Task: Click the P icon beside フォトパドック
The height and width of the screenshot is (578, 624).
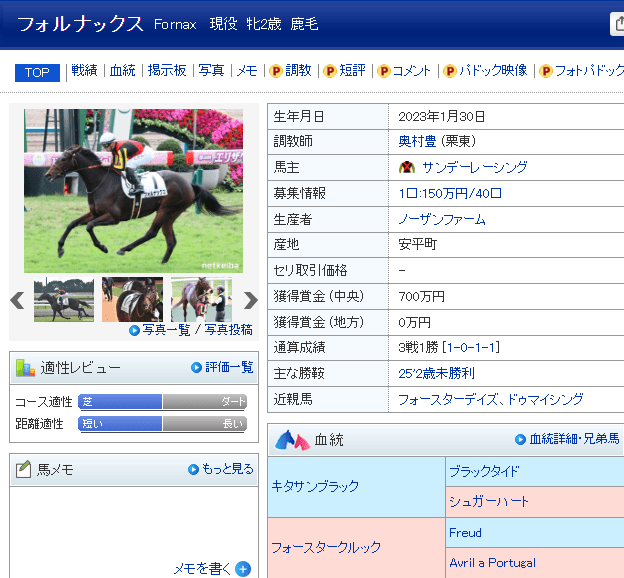Action: pyautogui.click(x=546, y=71)
